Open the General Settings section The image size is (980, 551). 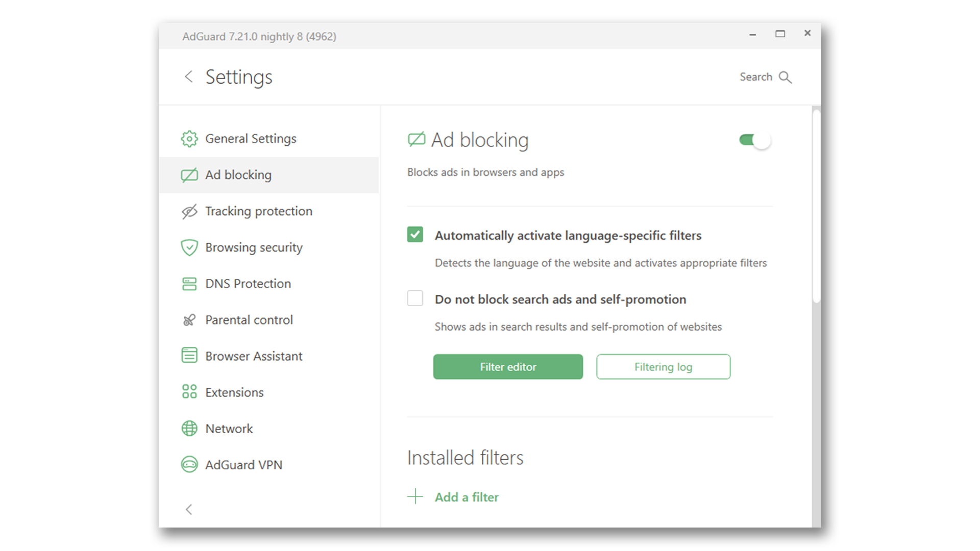[x=250, y=138]
